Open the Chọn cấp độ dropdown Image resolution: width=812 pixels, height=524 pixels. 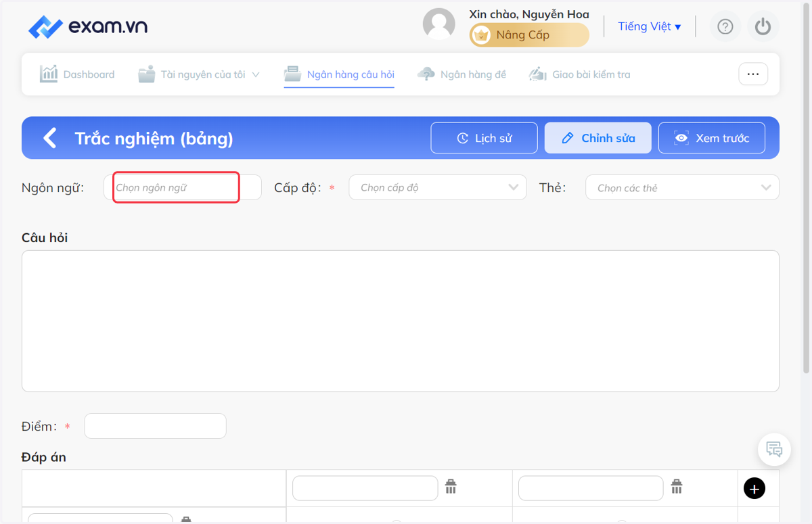(438, 187)
